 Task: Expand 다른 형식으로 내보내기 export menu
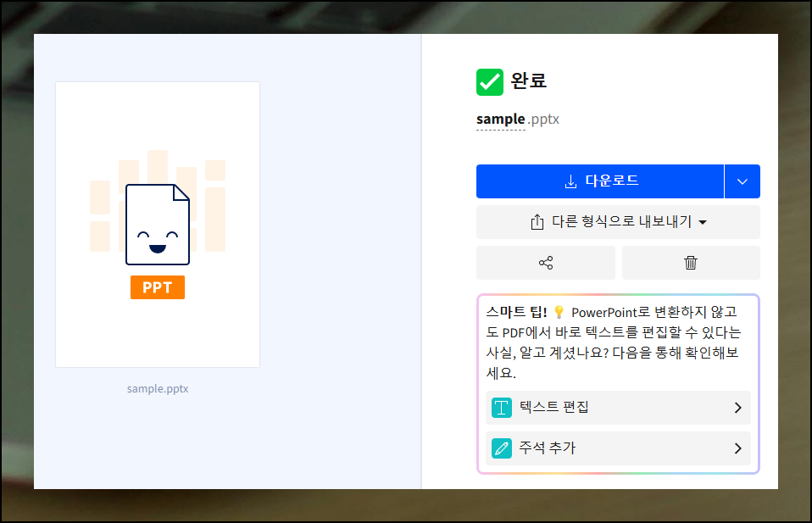618,222
